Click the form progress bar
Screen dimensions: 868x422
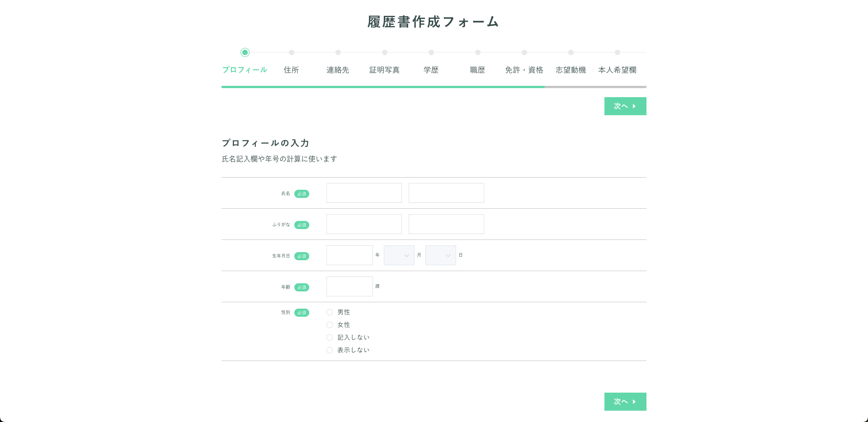(x=434, y=87)
